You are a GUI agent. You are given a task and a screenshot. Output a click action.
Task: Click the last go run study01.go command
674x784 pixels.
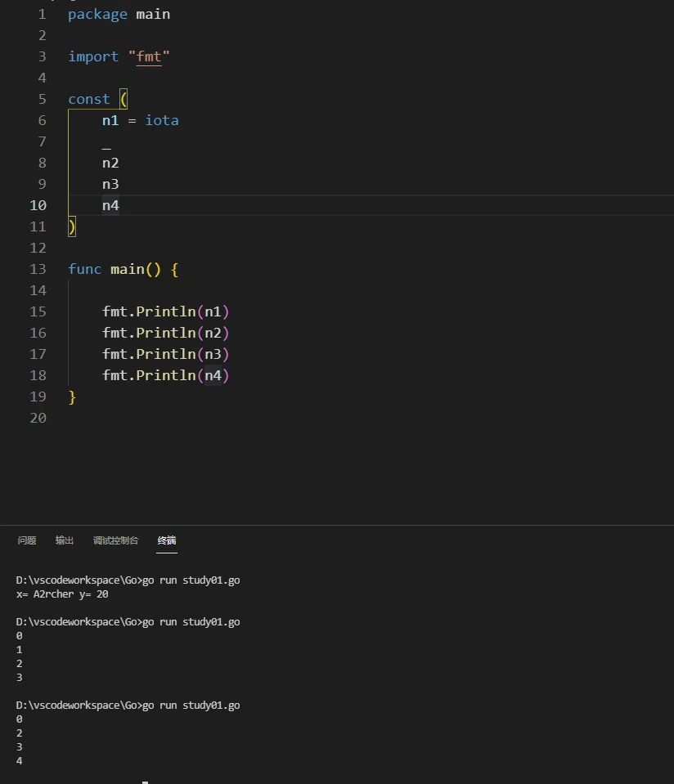pyautogui.click(x=191, y=705)
